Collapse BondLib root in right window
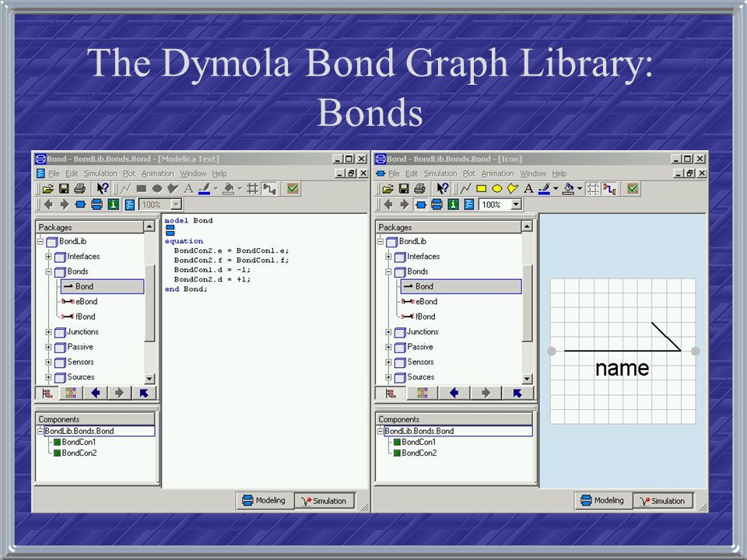Image resolution: width=747 pixels, height=560 pixels. (x=381, y=242)
